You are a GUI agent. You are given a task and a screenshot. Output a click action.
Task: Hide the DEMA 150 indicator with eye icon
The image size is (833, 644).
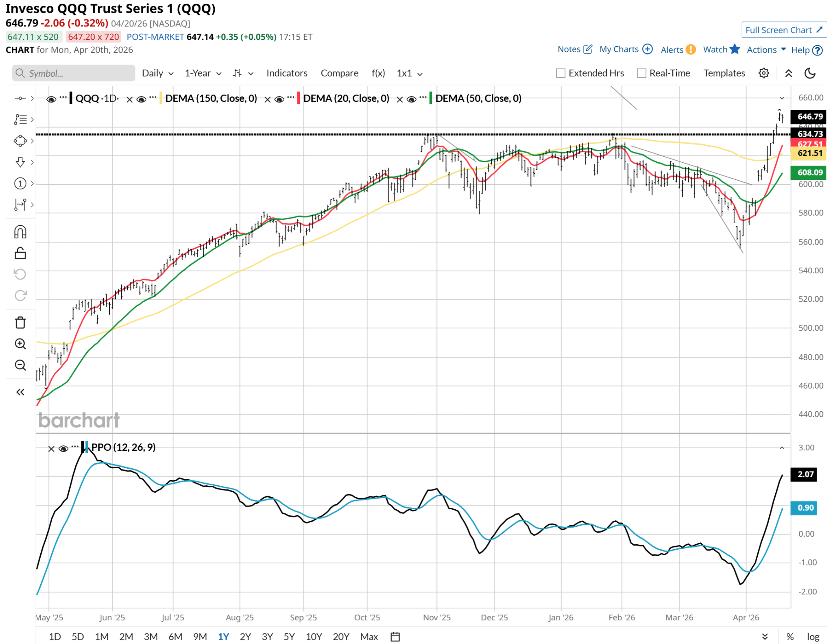[141, 99]
